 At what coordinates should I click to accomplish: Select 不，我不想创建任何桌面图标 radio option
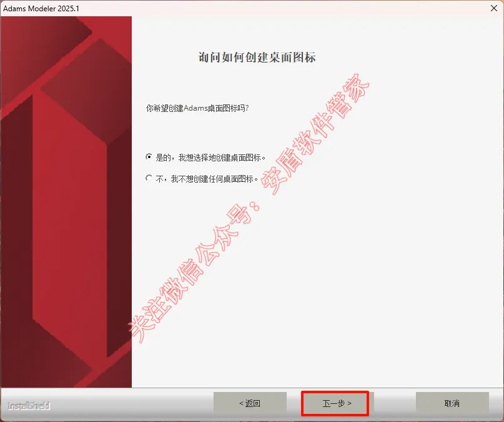coord(149,178)
